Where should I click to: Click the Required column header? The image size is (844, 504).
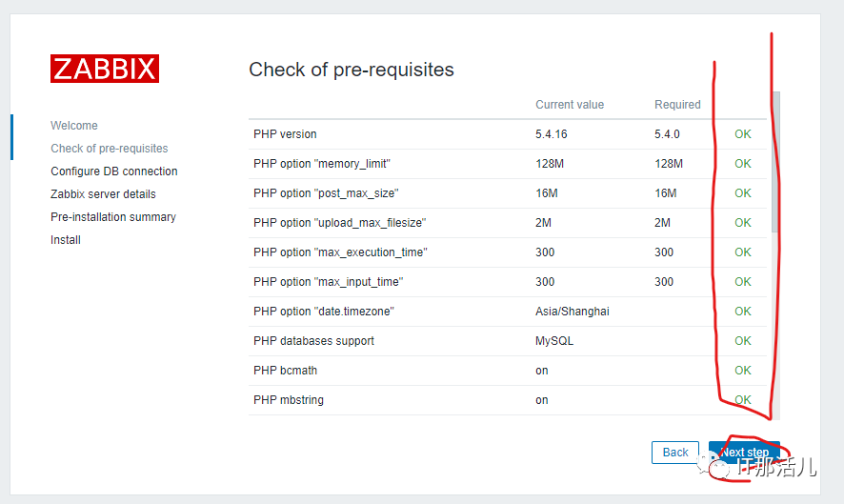(677, 105)
